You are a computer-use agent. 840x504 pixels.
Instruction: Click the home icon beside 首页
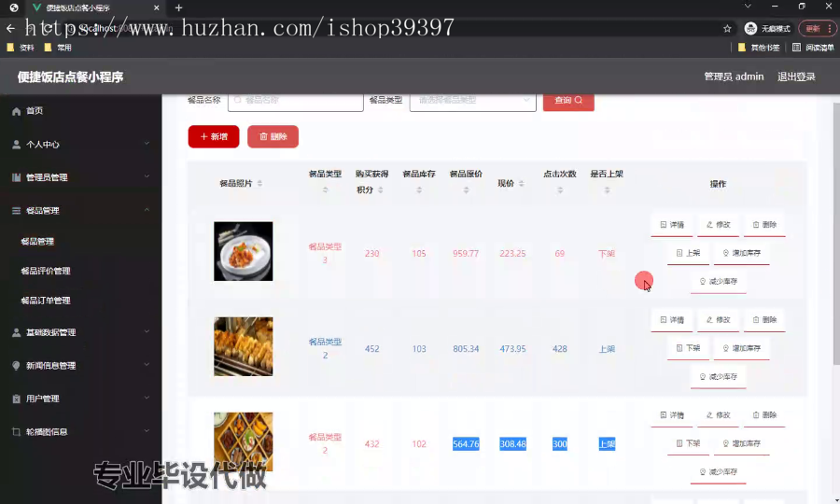coord(16,111)
